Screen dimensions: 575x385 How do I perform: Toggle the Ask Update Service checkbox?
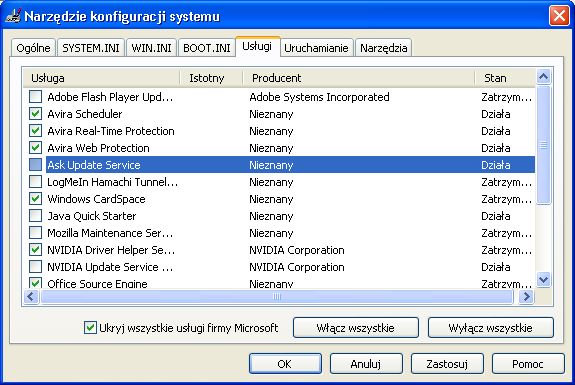[35, 165]
